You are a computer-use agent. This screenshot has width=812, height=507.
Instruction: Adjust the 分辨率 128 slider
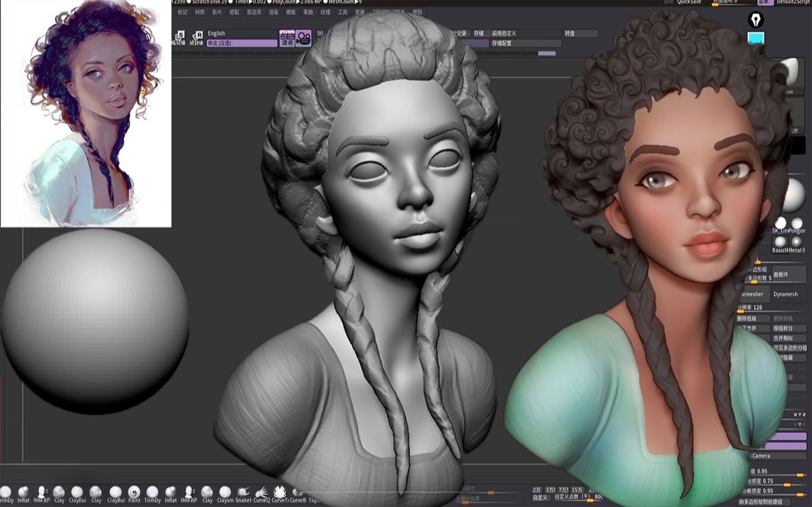tap(772, 308)
